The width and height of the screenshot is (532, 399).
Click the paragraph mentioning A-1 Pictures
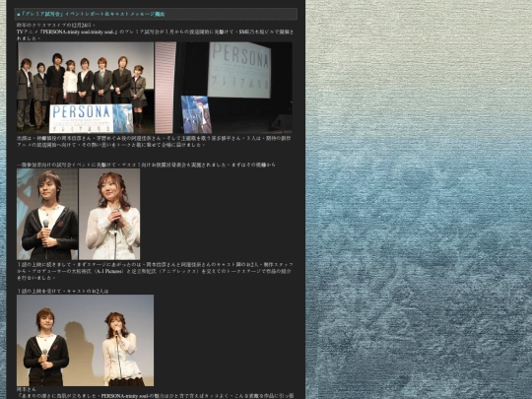[155, 271]
